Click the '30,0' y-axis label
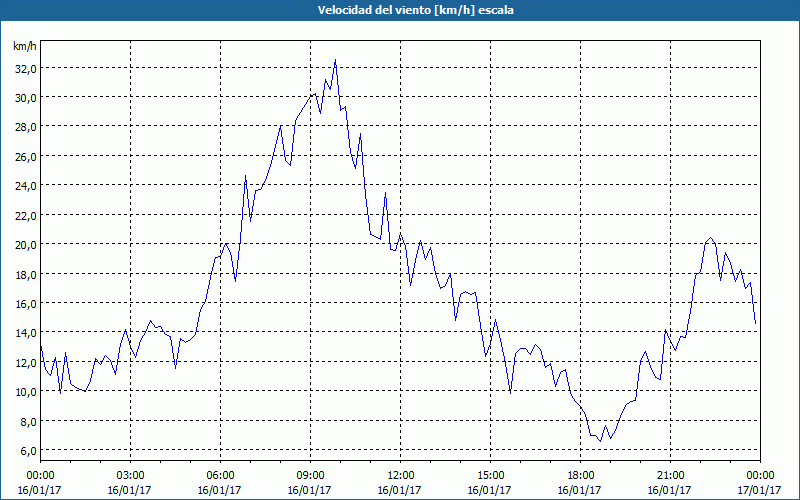Viewport: 800px width, 500px height. pyautogui.click(x=26, y=98)
